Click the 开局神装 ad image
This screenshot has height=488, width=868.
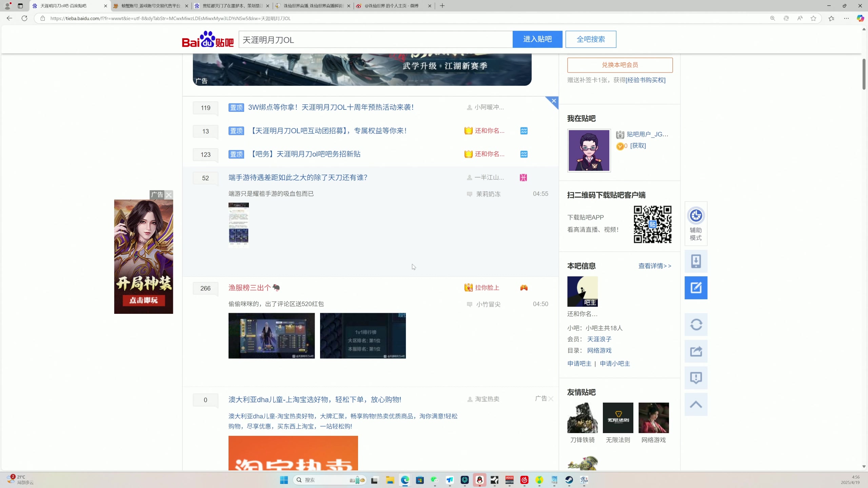pyautogui.click(x=143, y=257)
